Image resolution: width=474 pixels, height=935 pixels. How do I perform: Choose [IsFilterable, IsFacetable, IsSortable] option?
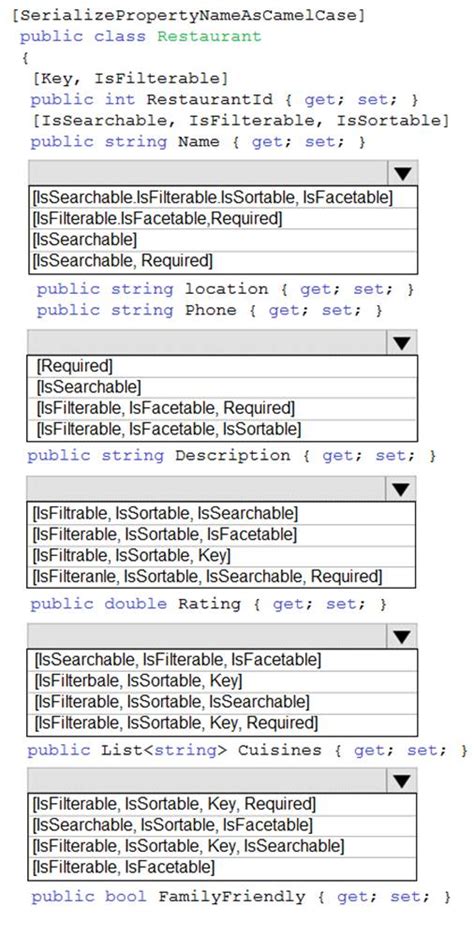222,429
